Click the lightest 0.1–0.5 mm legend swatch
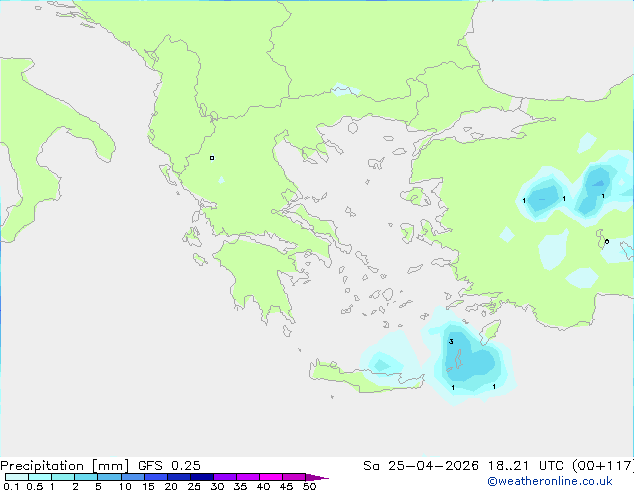634x490 pixels. pyautogui.click(x=17, y=477)
